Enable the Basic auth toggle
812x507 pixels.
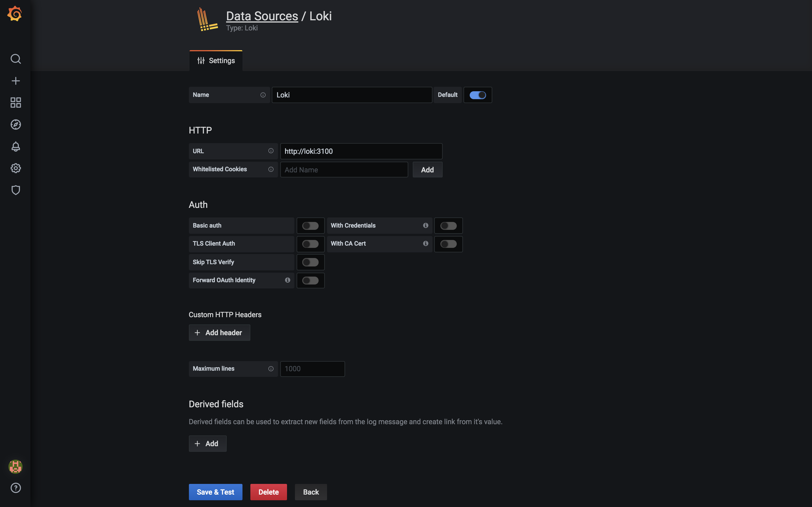(310, 226)
